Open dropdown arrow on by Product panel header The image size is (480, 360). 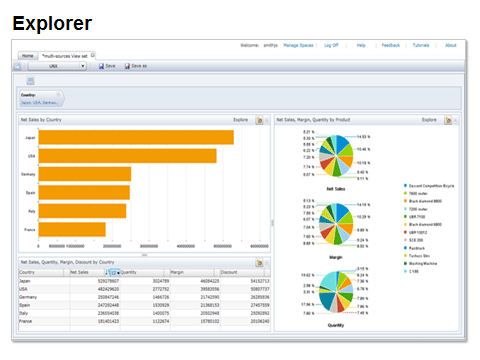click(x=455, y=120)
